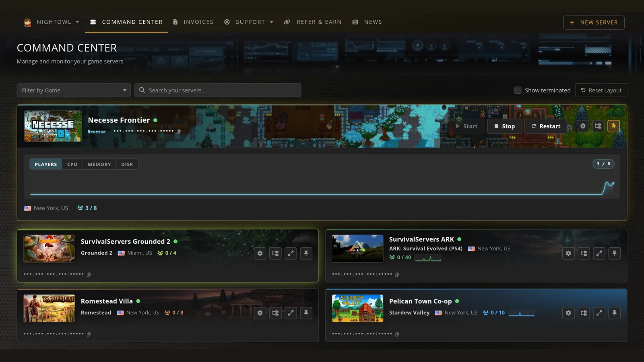The image size is (644, 362).
Task: Copy Pelican Town Co-op IP address
Action: (397, 334)
